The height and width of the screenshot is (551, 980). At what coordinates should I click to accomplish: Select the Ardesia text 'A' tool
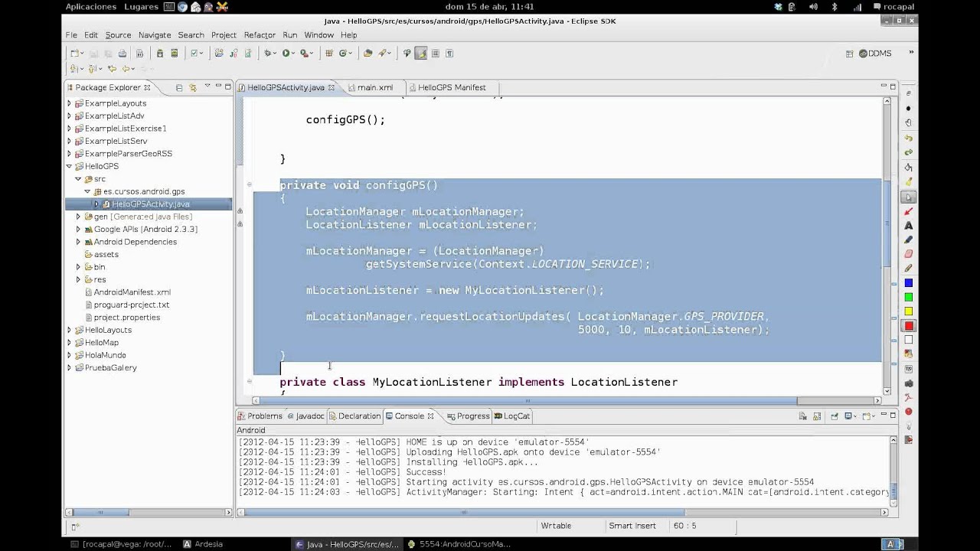[909, 226]
